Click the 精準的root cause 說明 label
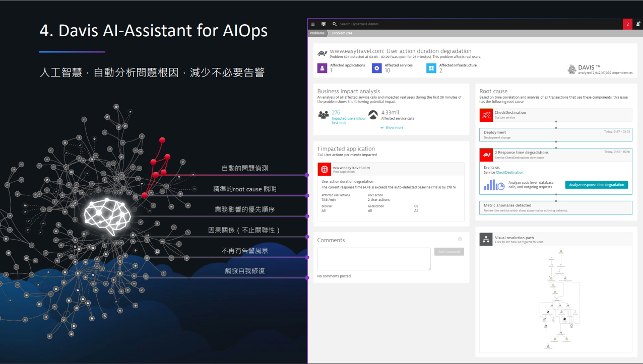Image resolution: width=643 pixels, height=364 pixels. pos(244,189)
